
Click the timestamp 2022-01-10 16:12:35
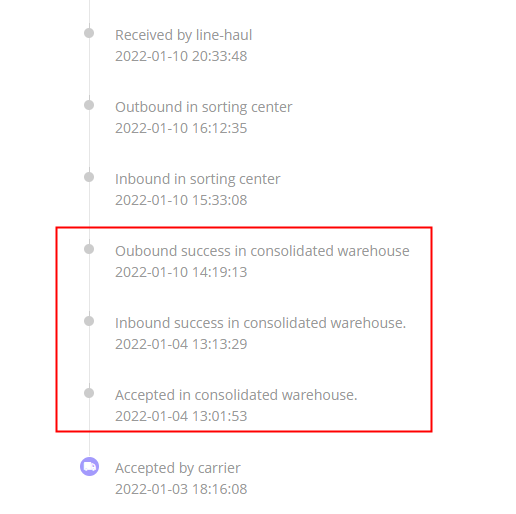(x=181, y=128)
